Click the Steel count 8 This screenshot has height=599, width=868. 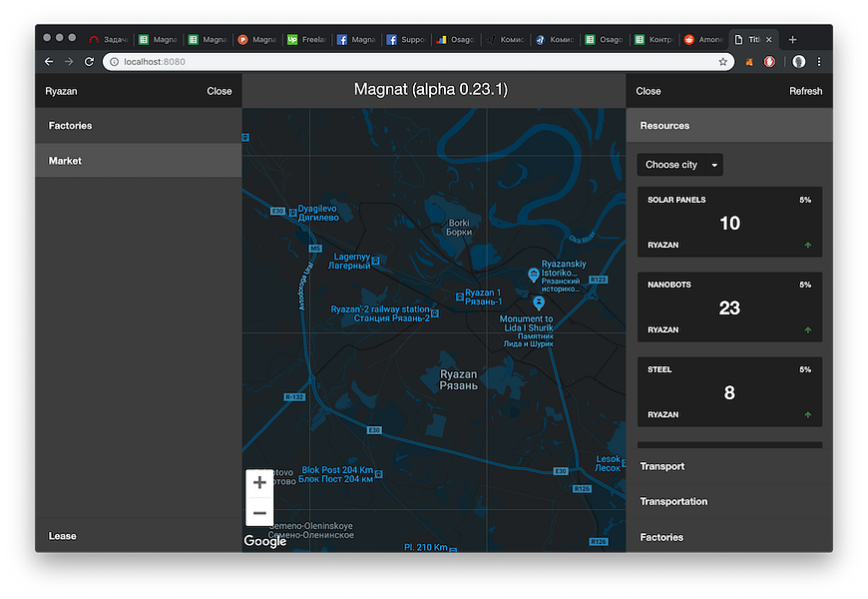coord(729,392)
